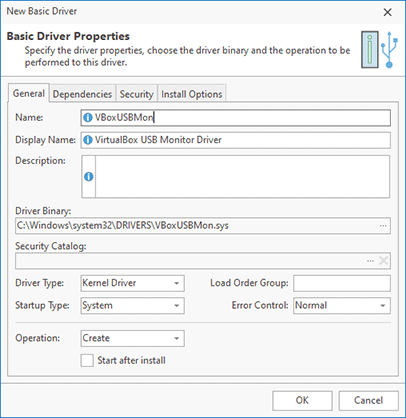Enable Start after install checkbox

tap(87, 361)
